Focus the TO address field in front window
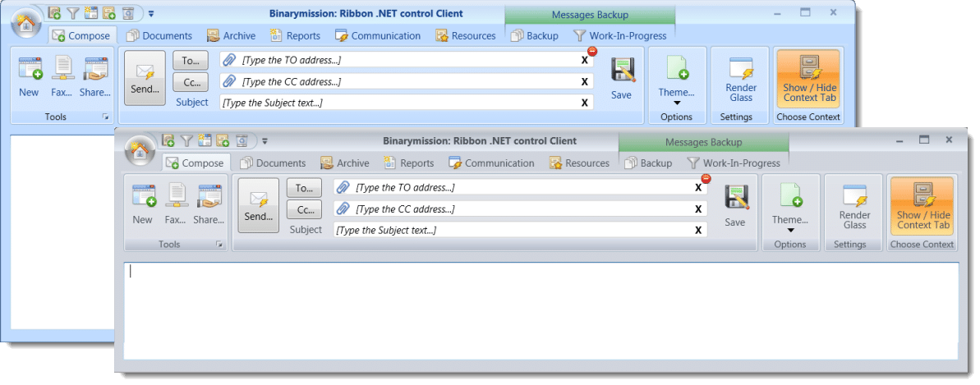 [521, 187]
